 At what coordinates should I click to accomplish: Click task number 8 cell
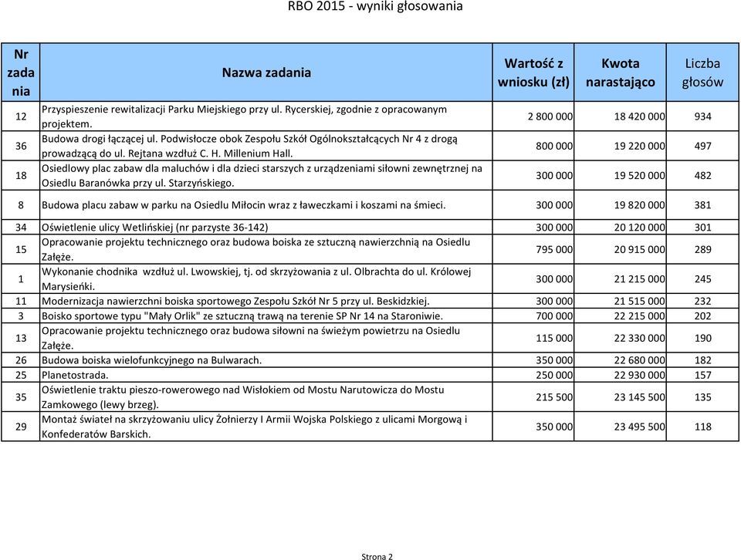coord(21,205)
